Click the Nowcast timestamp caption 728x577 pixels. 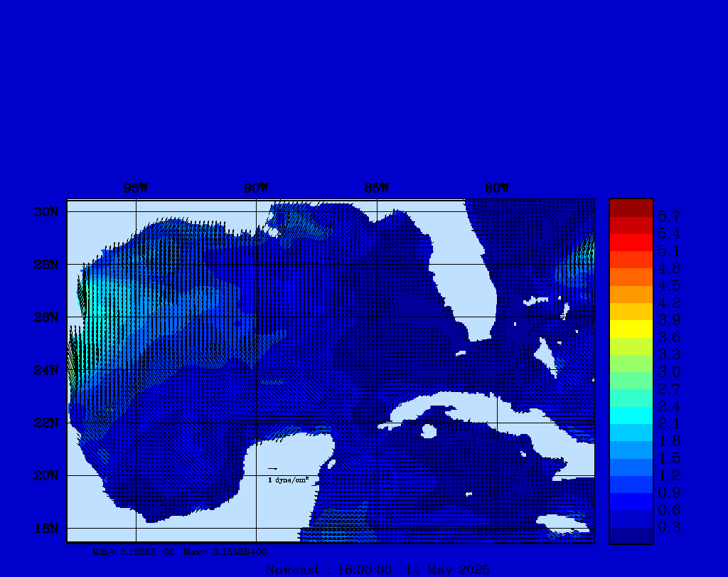377,570
